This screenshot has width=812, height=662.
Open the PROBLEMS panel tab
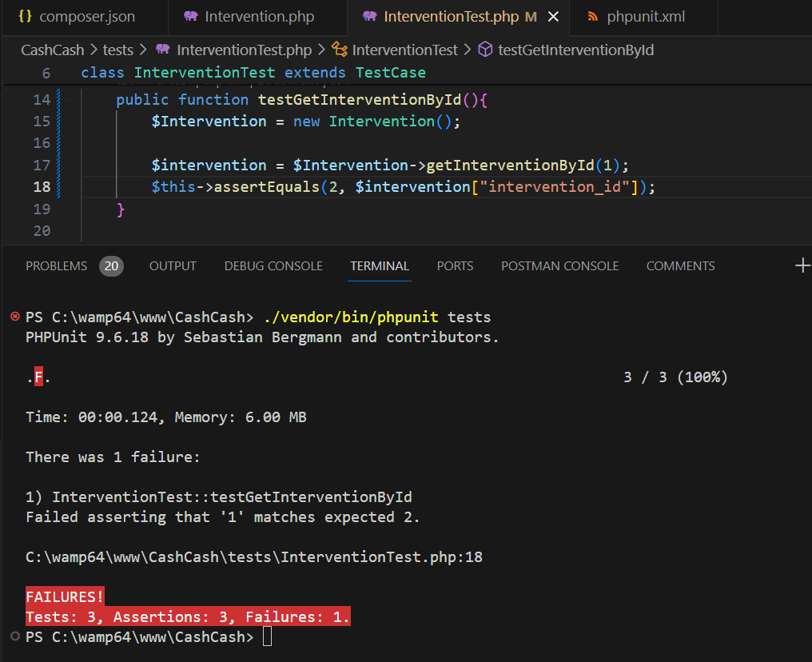(x=56, y=266)
